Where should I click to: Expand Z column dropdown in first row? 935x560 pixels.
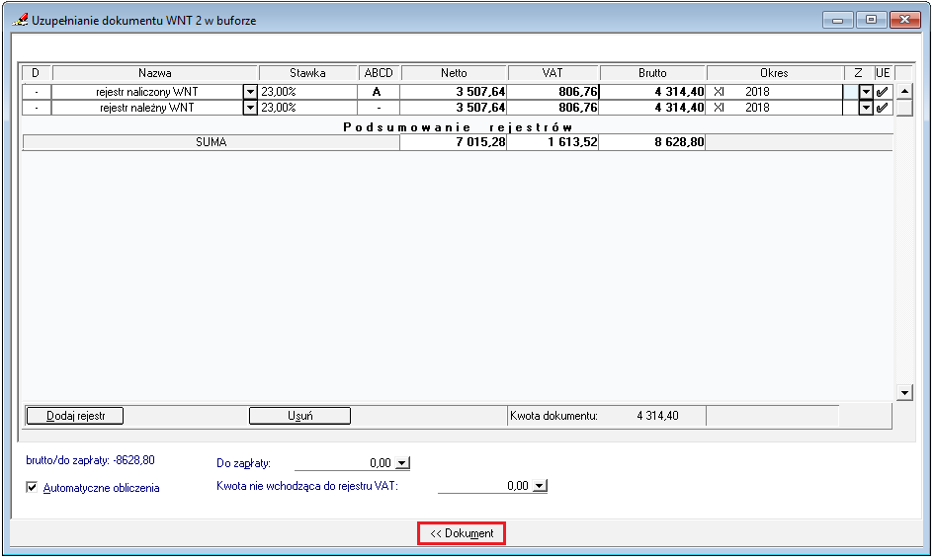(x=866, y=92)
